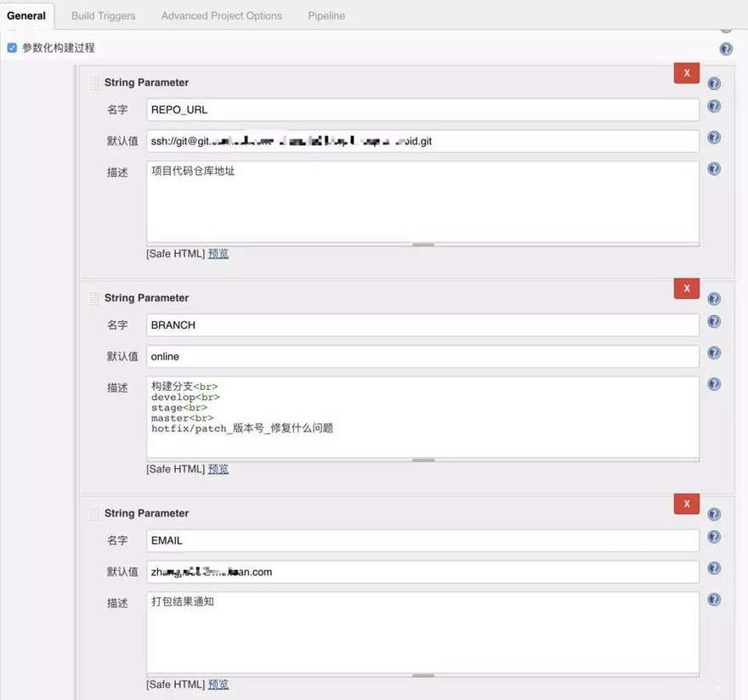Grab the drag handle of BRANCH parameter
748x700 pixels.
94,298
